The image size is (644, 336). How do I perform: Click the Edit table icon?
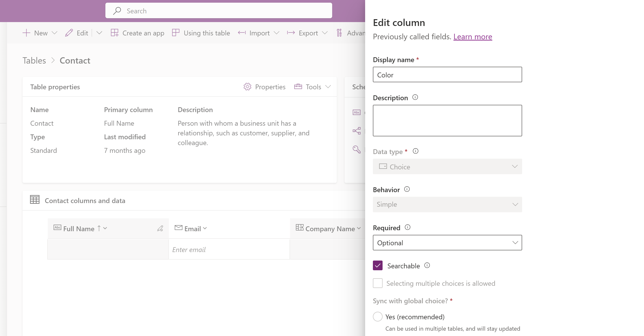click(x=69, y=33)
